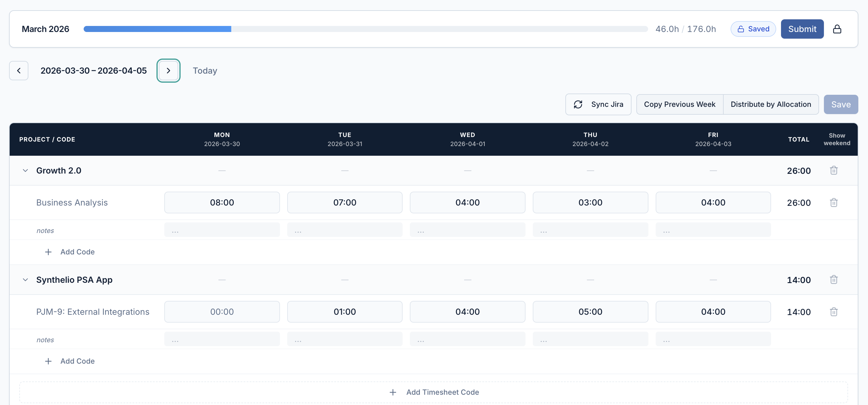868x405 pixels.
Task: Click the Synthelio PSA App project name
Action: pyautogui.click(x=74, y=280)
